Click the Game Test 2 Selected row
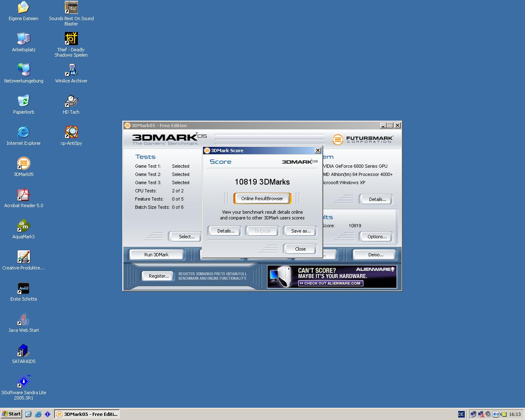The height and width of the screenshot is (420, 525). (162, 174)
